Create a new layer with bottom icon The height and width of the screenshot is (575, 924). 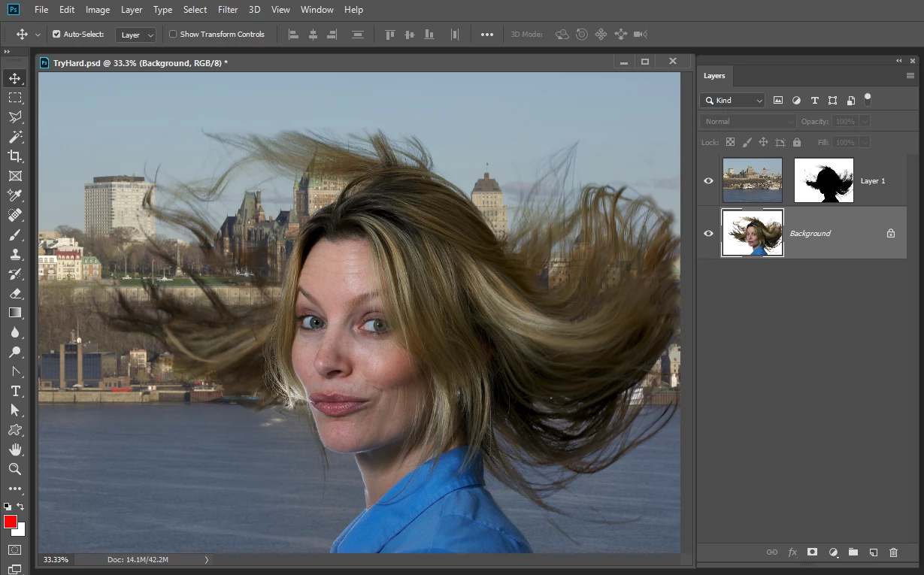(x=873, y=552)
